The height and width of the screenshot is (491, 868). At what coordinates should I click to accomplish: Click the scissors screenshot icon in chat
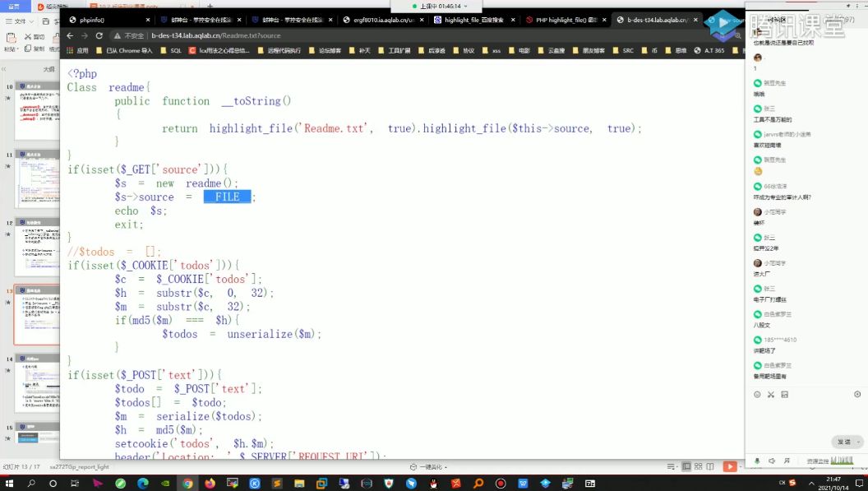(770, 395)
